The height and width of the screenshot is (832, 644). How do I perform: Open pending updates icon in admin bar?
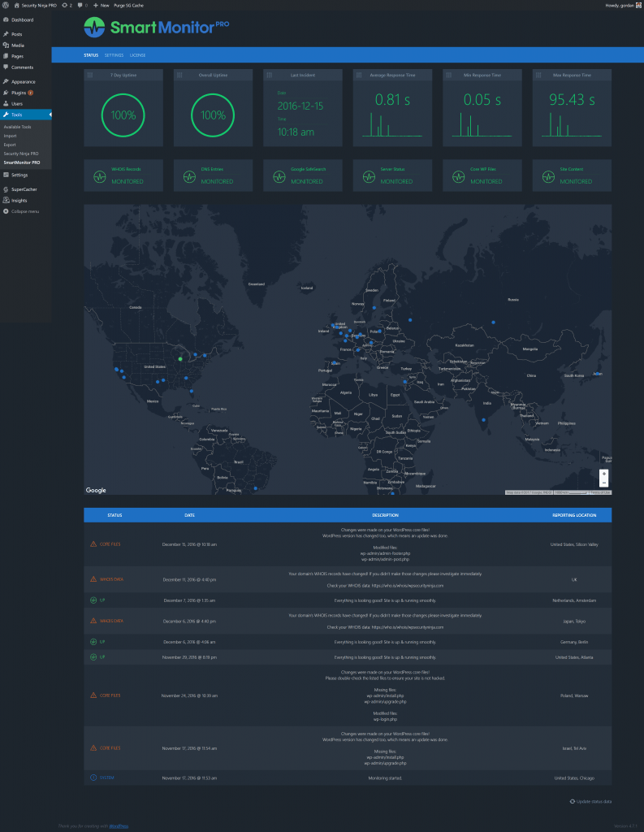coord(67,6)
